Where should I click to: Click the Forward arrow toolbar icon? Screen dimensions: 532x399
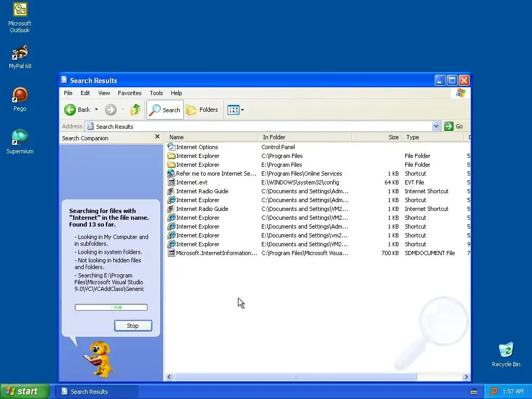coord(110,110)
